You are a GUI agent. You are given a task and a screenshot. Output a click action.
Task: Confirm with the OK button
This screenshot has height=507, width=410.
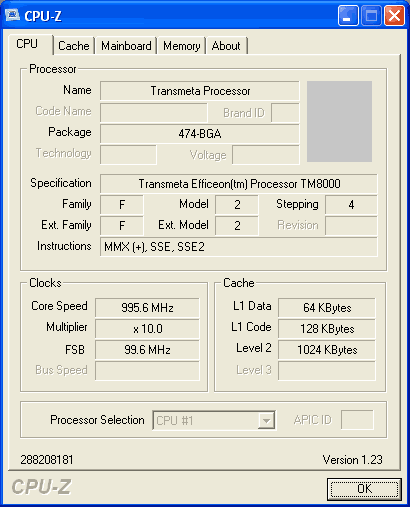[364, 489]
